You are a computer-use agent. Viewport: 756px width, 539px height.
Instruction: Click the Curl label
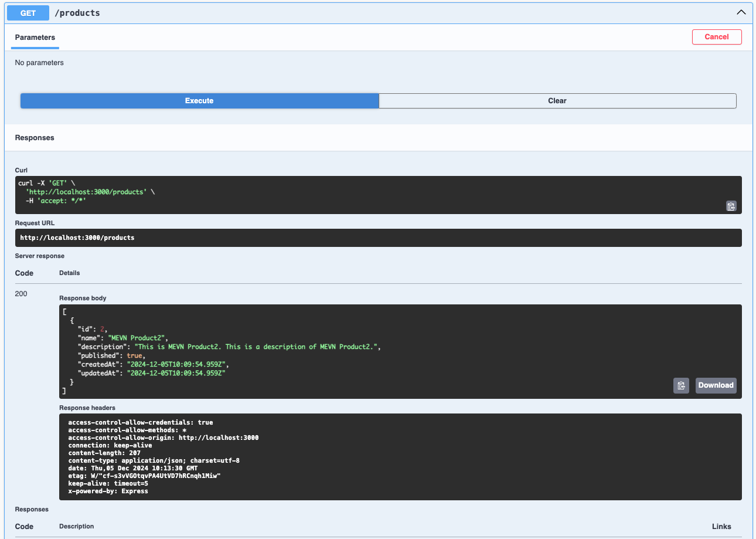click(21, 170)
